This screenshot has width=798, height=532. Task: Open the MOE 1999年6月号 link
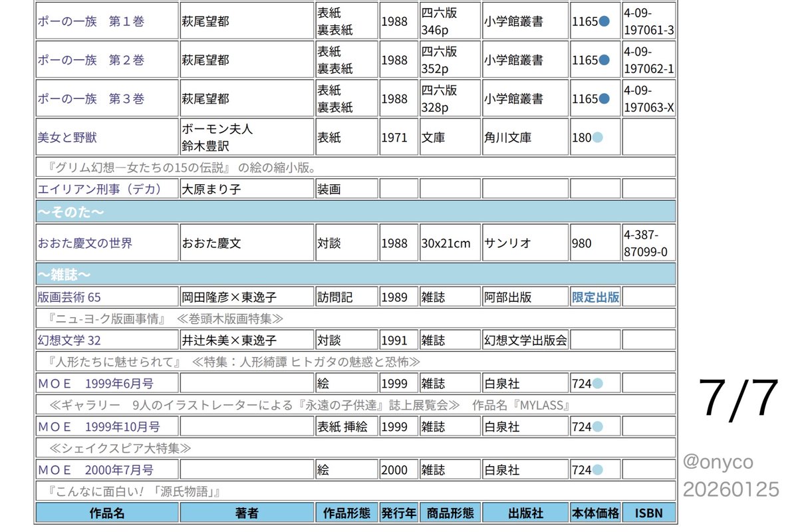pyautogui.click(x=96, y=383)
